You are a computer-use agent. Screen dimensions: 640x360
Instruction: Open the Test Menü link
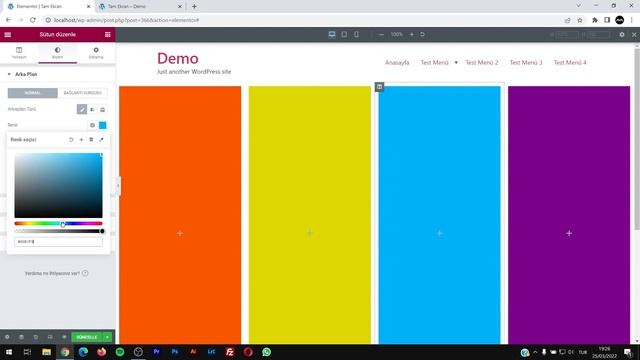click(434, 62)
